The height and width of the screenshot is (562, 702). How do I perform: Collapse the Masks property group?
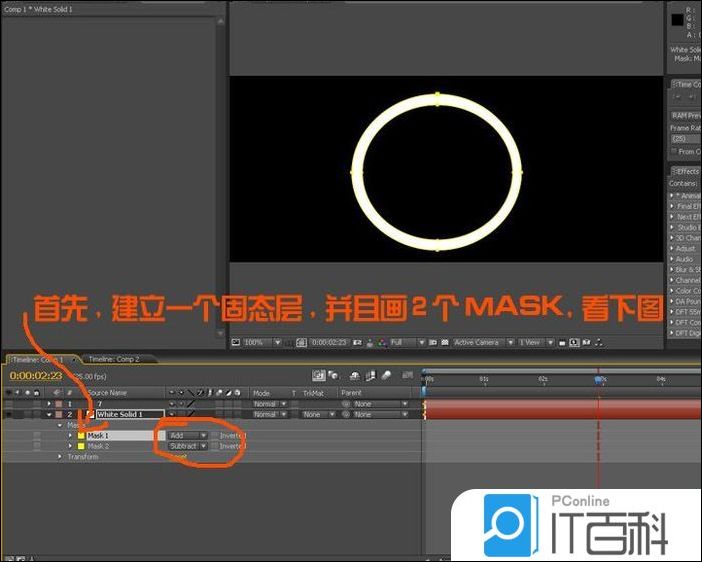pos(60,425)
